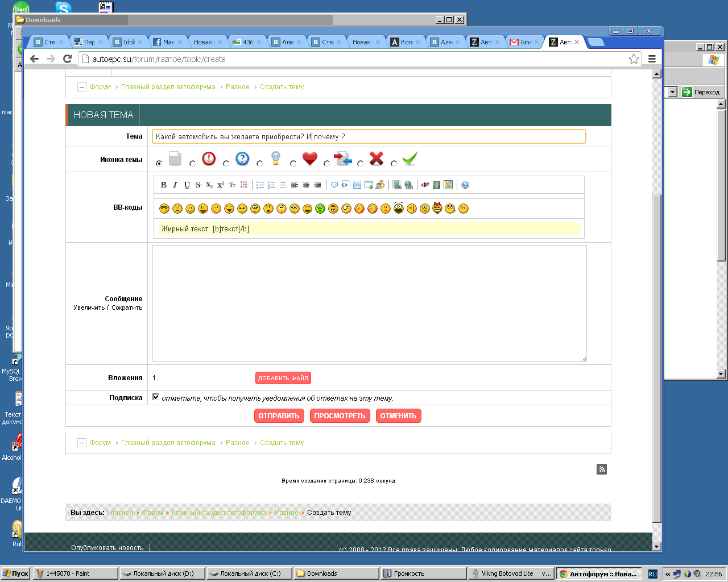This screenshot has height=582, width=728.
Task: Collapse the top breadcrumb minus expander
Action: pos(82,87)
